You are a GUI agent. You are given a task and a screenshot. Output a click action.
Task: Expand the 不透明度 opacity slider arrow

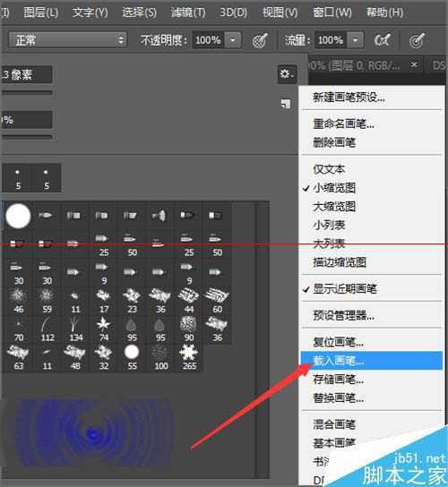233,40
